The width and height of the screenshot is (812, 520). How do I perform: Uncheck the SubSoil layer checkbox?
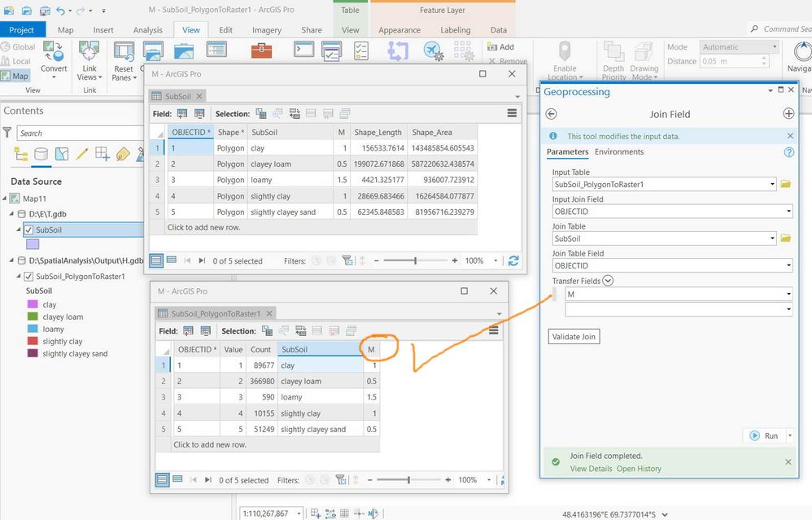29,230
